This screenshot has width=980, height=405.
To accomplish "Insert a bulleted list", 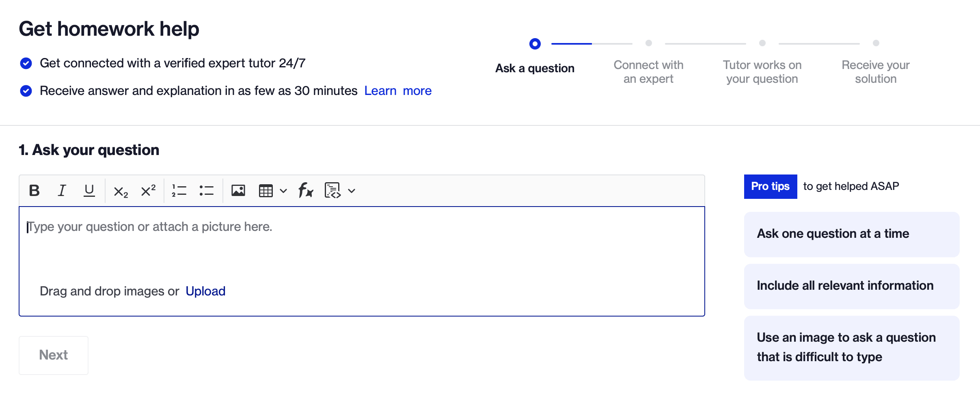I will click(206, 190).
